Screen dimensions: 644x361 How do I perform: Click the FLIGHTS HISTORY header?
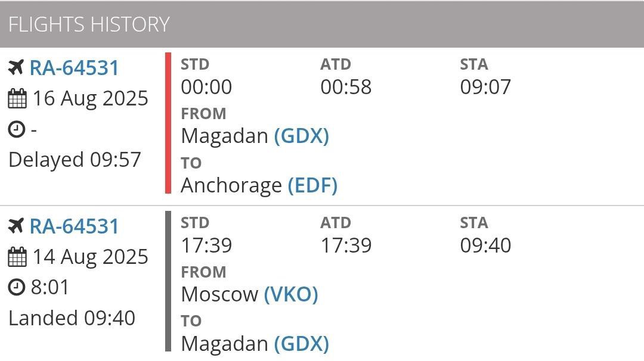(x=89, y=24)
